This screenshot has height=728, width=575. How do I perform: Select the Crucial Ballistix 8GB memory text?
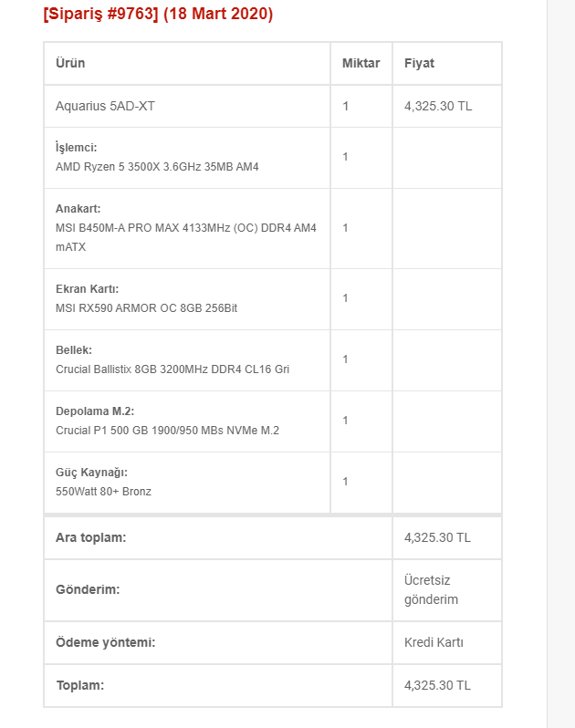tap(172, 369)
